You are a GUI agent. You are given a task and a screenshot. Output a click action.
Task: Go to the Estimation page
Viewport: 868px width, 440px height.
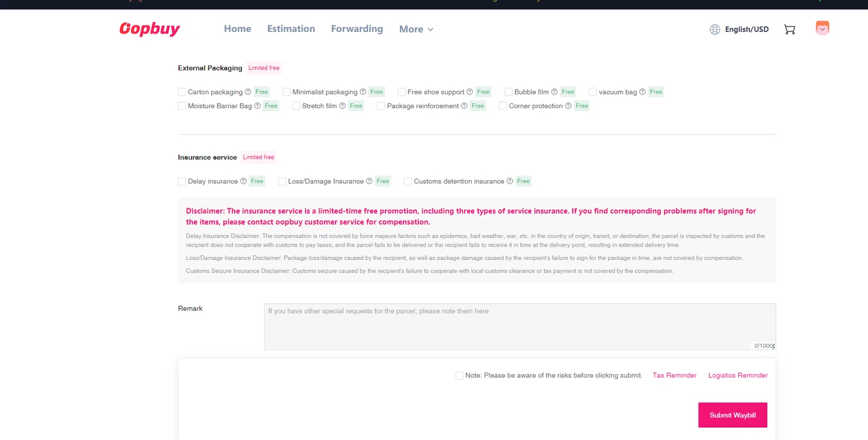[291, 28]
